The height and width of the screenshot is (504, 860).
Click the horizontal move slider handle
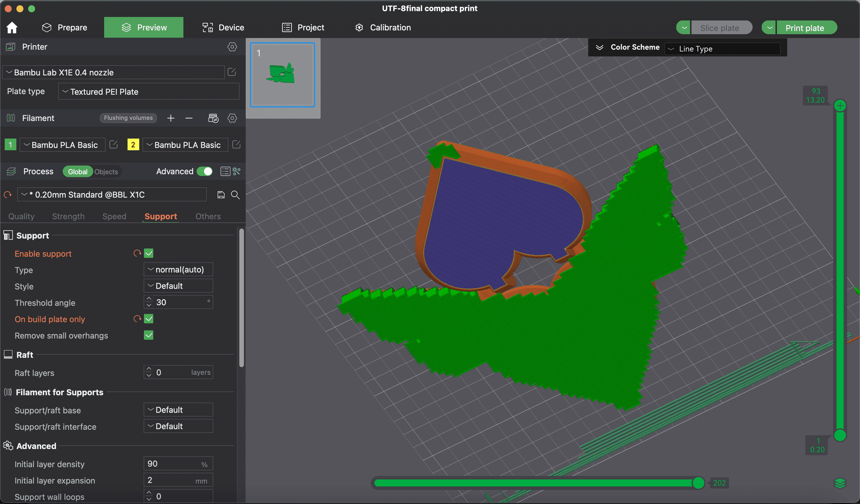coord(698,483)
